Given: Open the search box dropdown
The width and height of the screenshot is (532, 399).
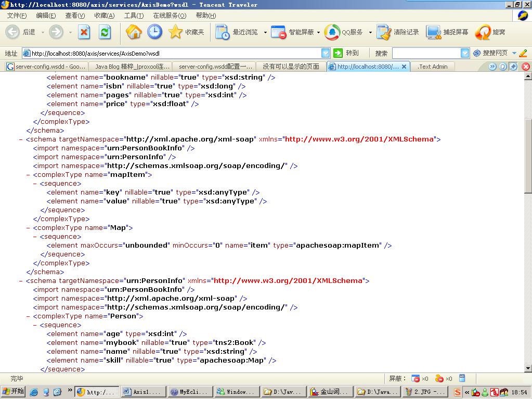Looking at the screenshot, I should pos(465,53).
